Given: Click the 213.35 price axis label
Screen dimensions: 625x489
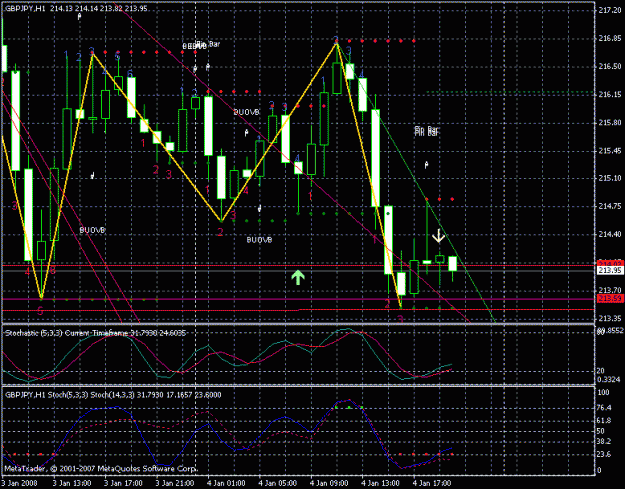Looking at the screenshot, I should [610, 318].
